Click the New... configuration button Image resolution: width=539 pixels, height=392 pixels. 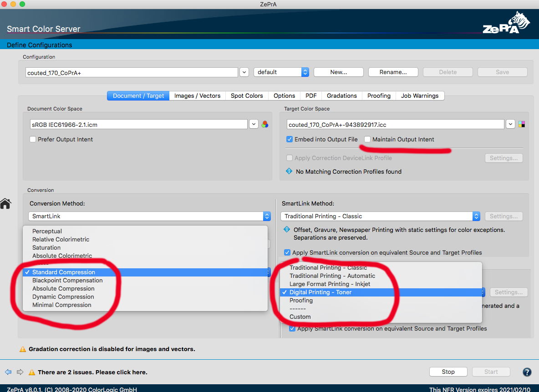pyautogui.click(x=339, y=72)
